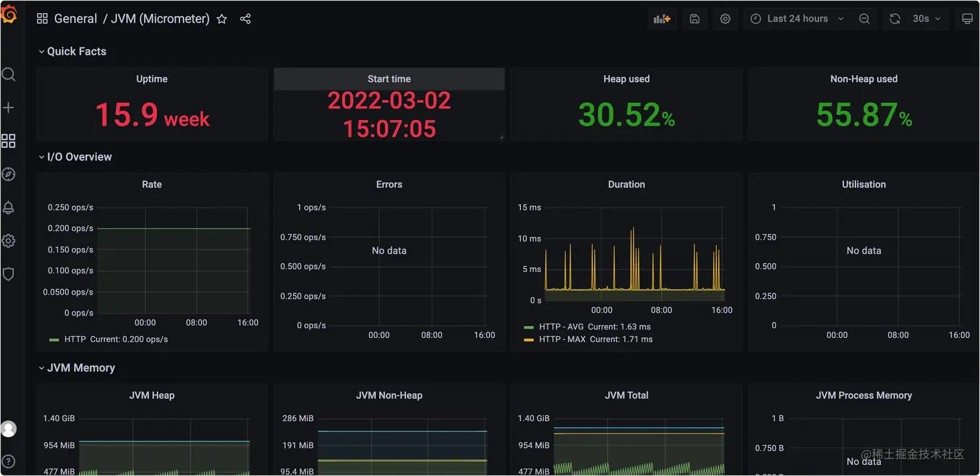Open dashboard settings gear in toolbar
980x476 pixels.
pyautogui.click(x=725, y=19)
